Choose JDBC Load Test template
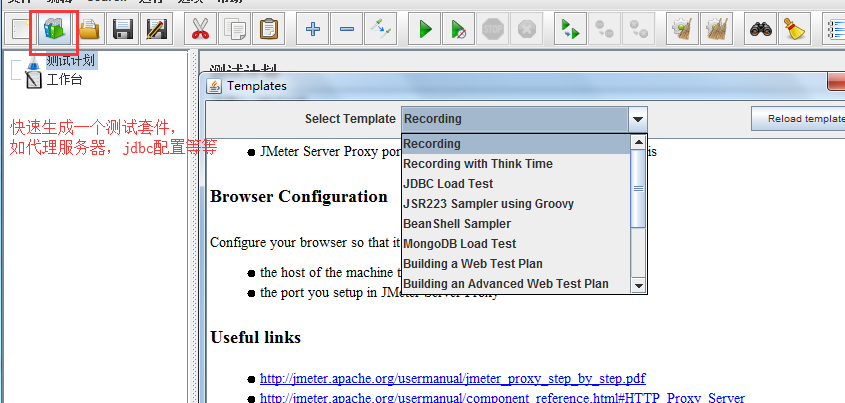845x403 pixels. point(516,184)
